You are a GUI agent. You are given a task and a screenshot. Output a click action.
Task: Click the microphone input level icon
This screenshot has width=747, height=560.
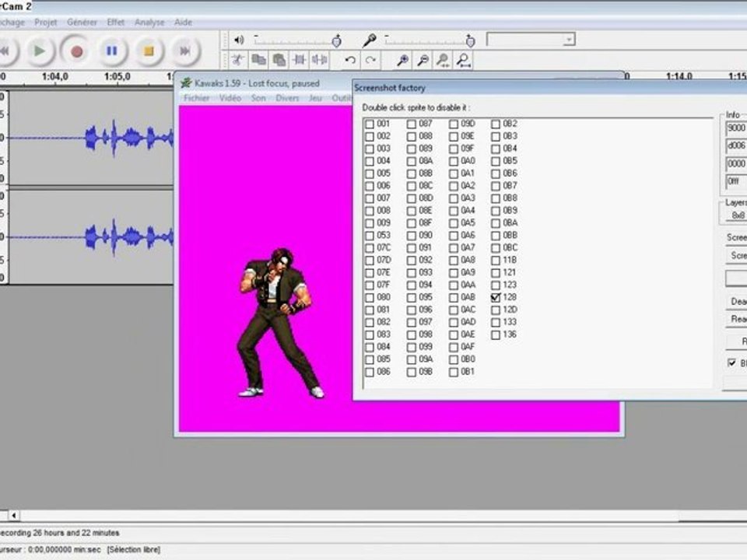369,40
